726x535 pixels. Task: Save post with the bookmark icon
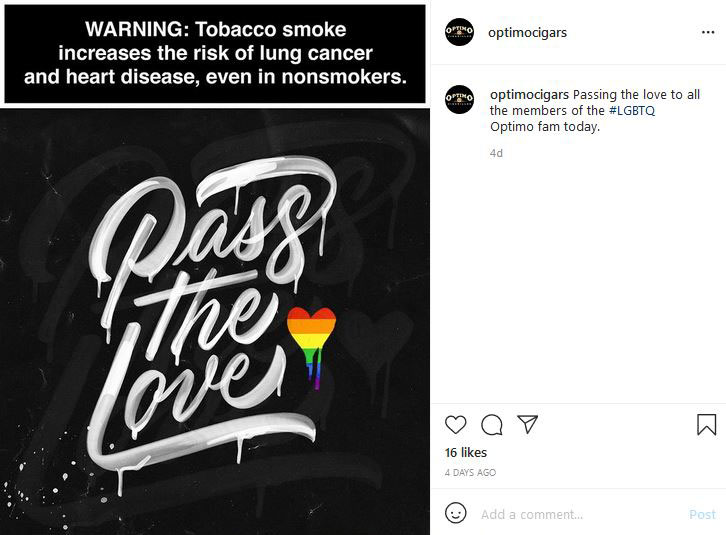[x=707, y=424]
